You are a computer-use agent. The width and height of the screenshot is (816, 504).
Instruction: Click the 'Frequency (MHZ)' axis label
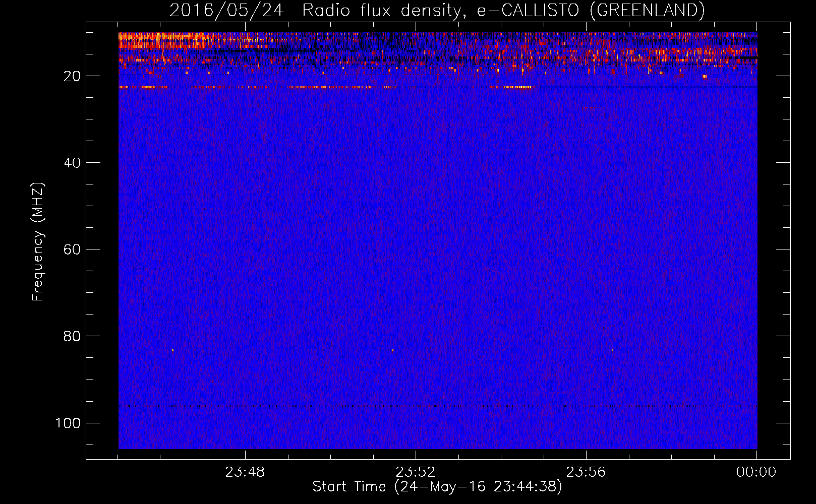click(38, 241)
